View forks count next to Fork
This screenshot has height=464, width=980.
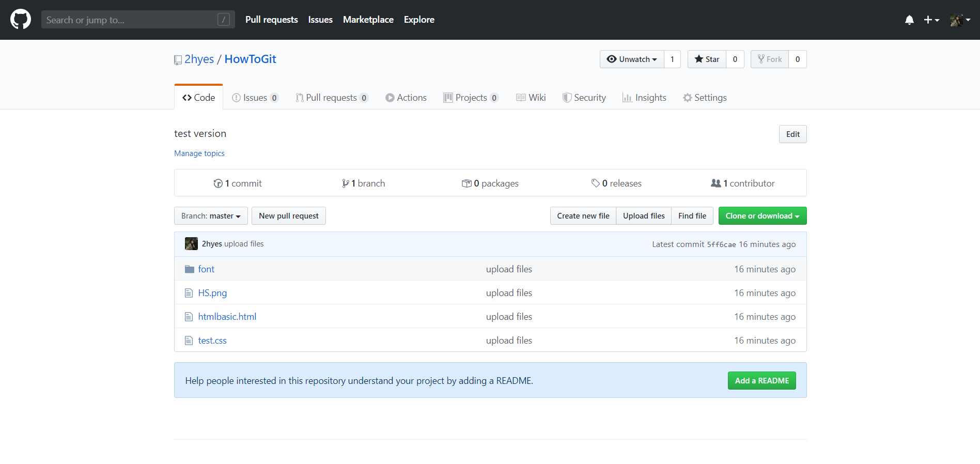[798, 59]
